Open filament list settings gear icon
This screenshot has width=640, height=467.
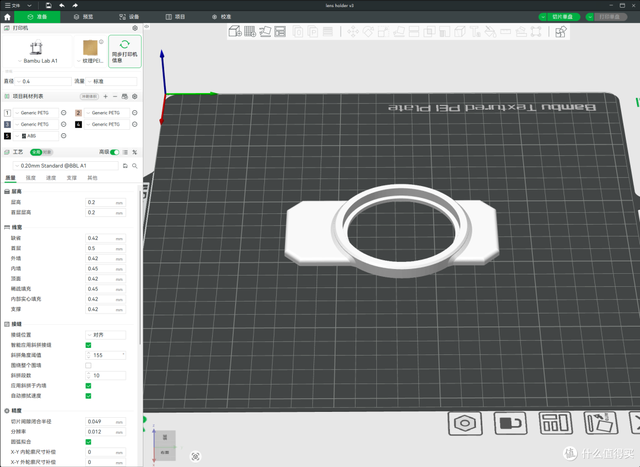coord(135,96)
